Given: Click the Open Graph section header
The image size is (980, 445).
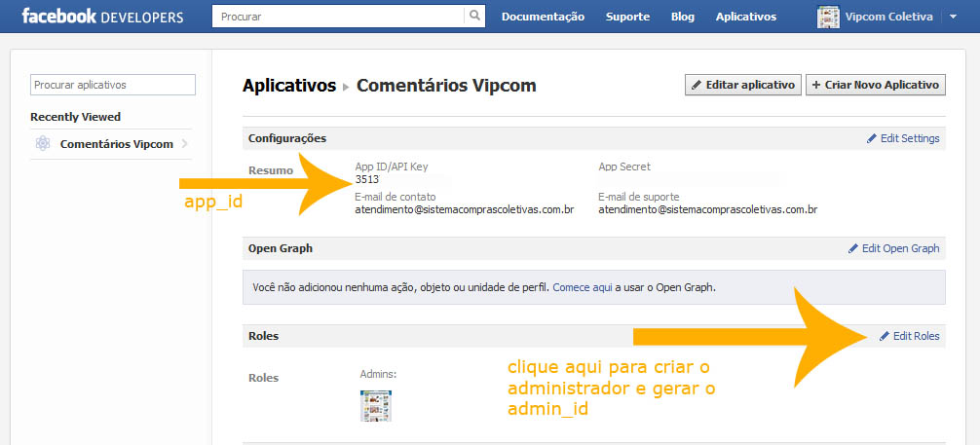Looking at the screenshot, I should pos(280,248).
